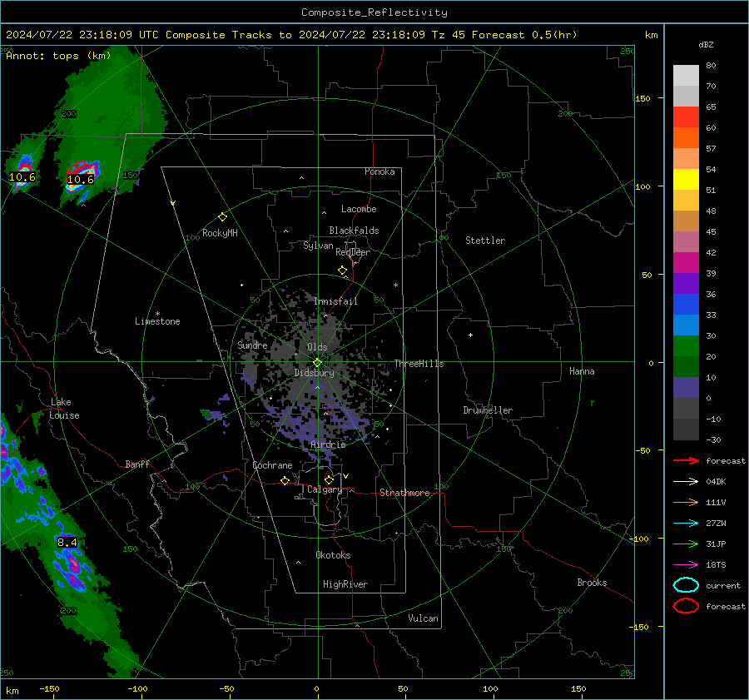
Task: Click the Stettler city label
Action: (x=485, y=241)
